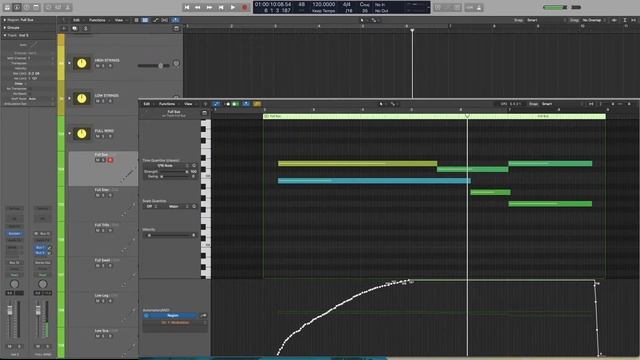Solo the Low Leg track
The image size is (640, 360).
tap(103, 301)
